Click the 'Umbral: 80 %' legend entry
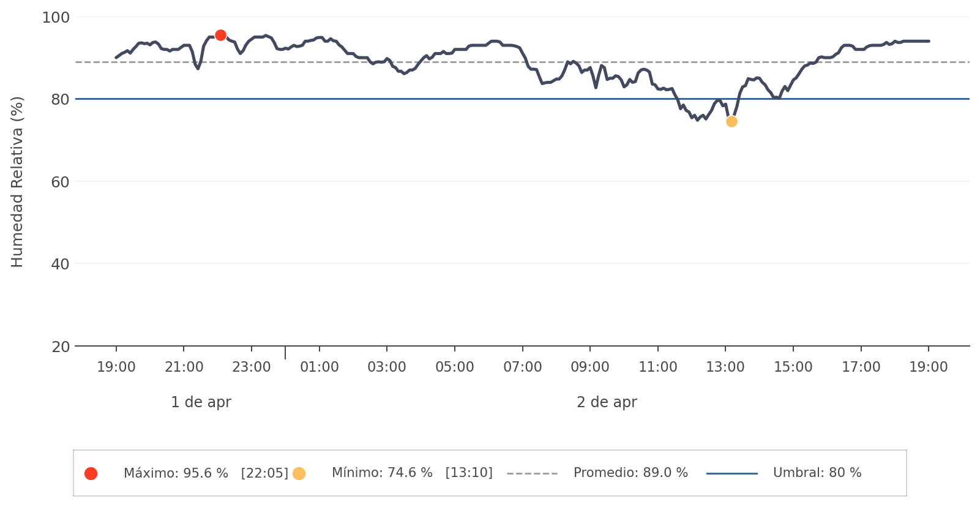980x507 pixels. (x=817, y=473)
